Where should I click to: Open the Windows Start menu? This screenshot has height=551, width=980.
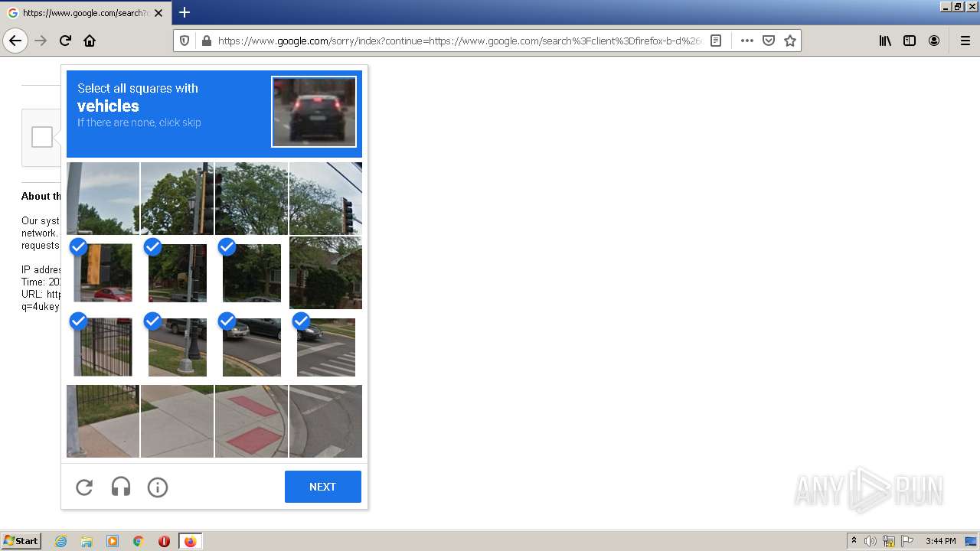[21, 541]
